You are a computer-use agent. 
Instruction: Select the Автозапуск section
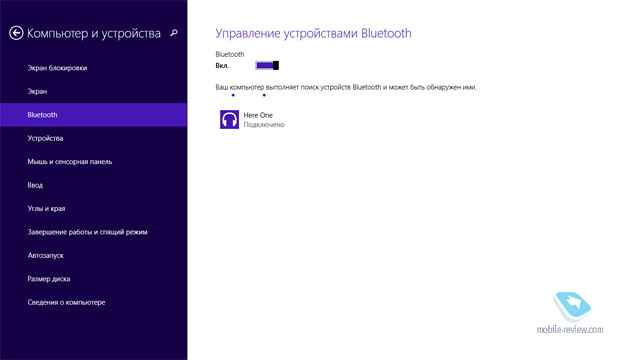click(x=93, y=256)
